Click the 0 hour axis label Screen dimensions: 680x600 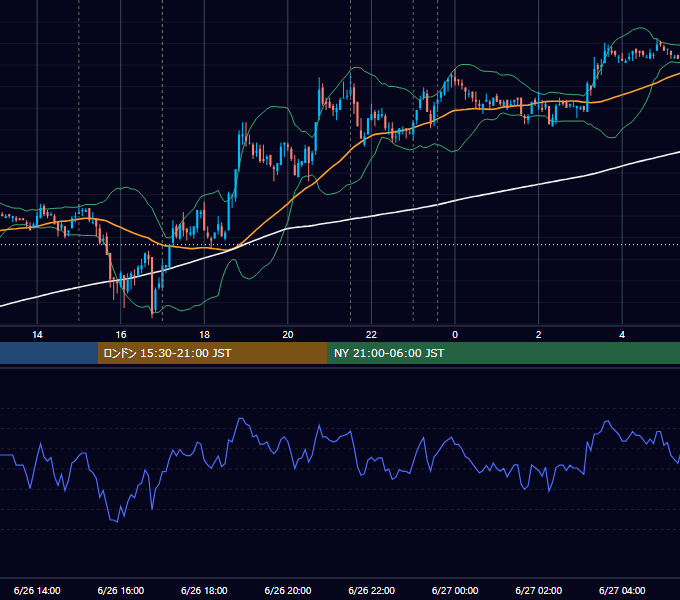[455, 335]
